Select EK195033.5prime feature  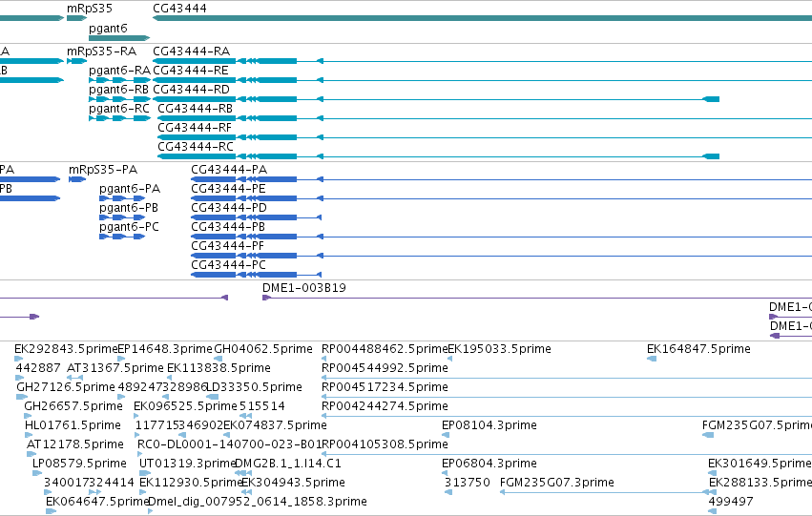click(499, 349)
